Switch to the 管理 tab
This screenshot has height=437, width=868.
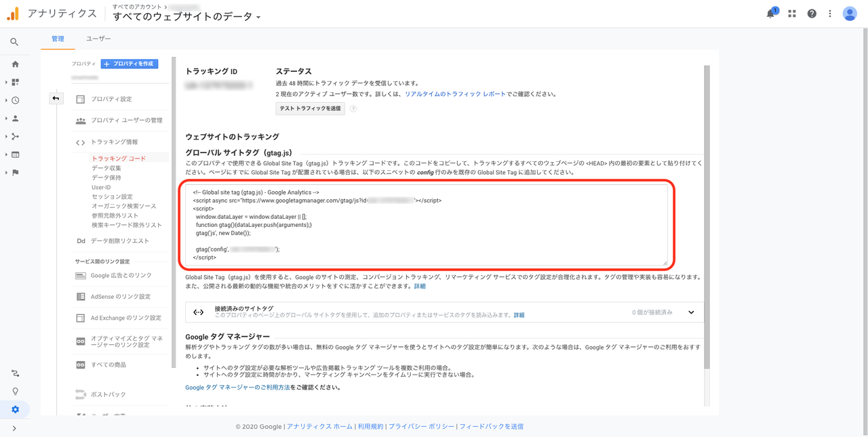click(x=58, y=39)
